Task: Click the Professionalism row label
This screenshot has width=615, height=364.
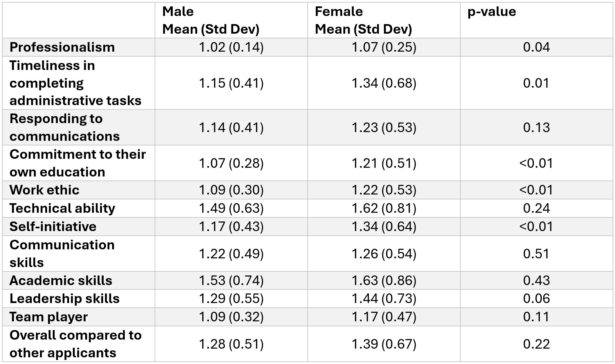Action: [62, 47]
